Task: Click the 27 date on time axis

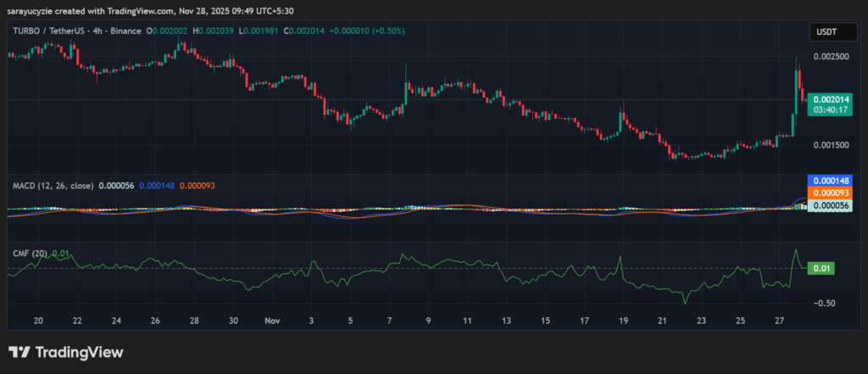Action: (x=779, y=321)
